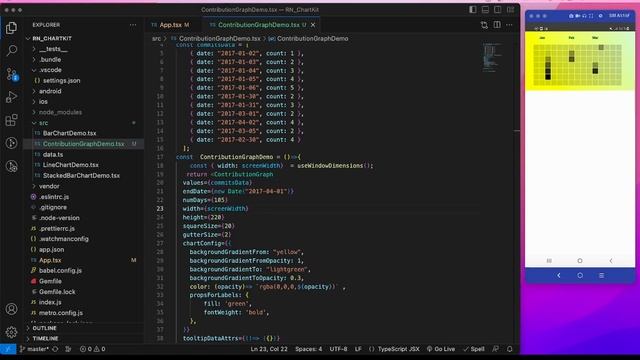The height and width of the screenshot is (360, 640).
Task: Open app.json file
Action: point(51,249)
